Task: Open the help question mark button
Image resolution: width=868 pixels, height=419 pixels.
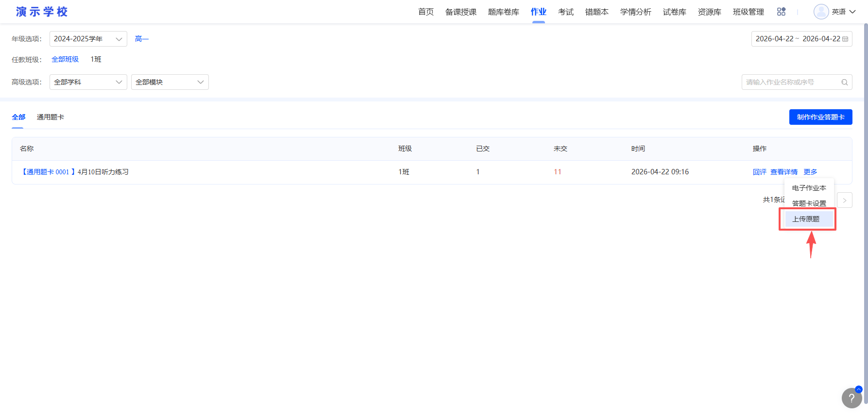Action: [x=851, y=398]
